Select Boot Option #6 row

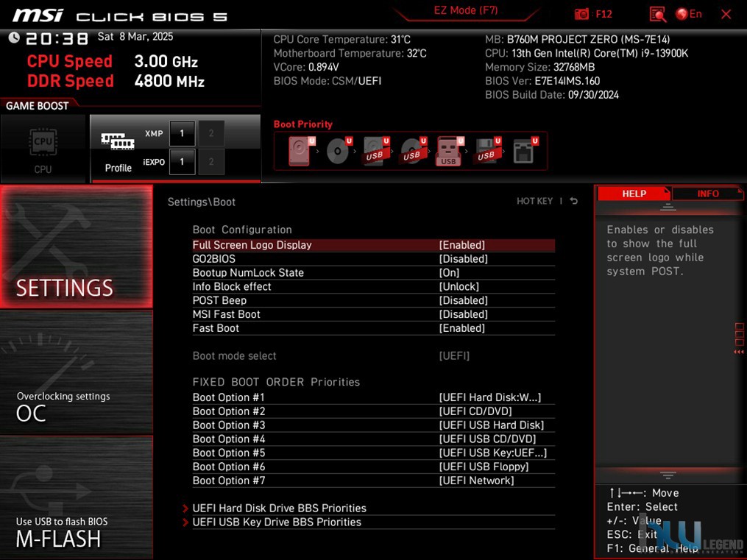point(374,467)
